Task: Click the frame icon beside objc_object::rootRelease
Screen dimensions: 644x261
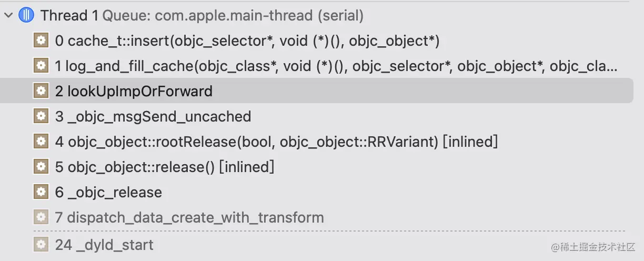Action: (41, 142)
